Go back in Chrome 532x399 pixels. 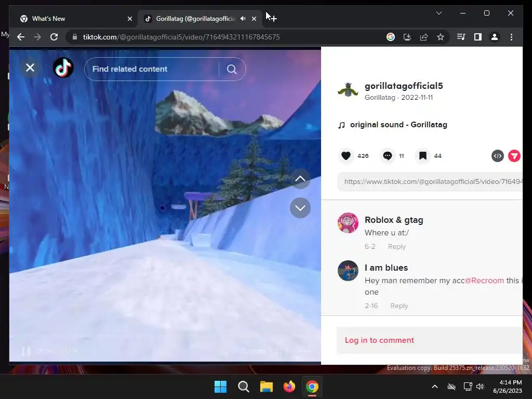pos(21,37)
